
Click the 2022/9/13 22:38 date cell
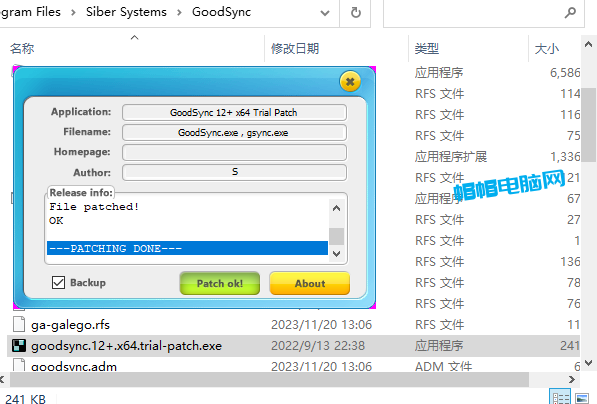(x=318, y=346)
